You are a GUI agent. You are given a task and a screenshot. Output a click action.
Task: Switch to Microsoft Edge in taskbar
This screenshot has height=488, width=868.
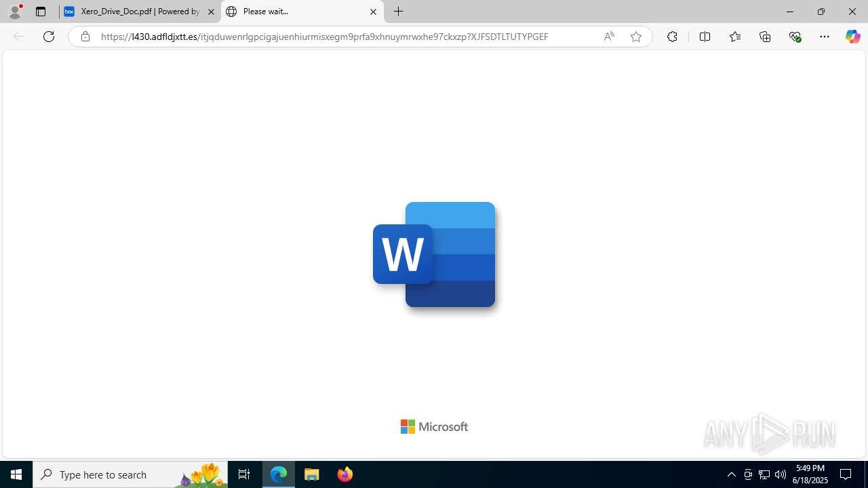pyautogui.click(x=279, y=474)
